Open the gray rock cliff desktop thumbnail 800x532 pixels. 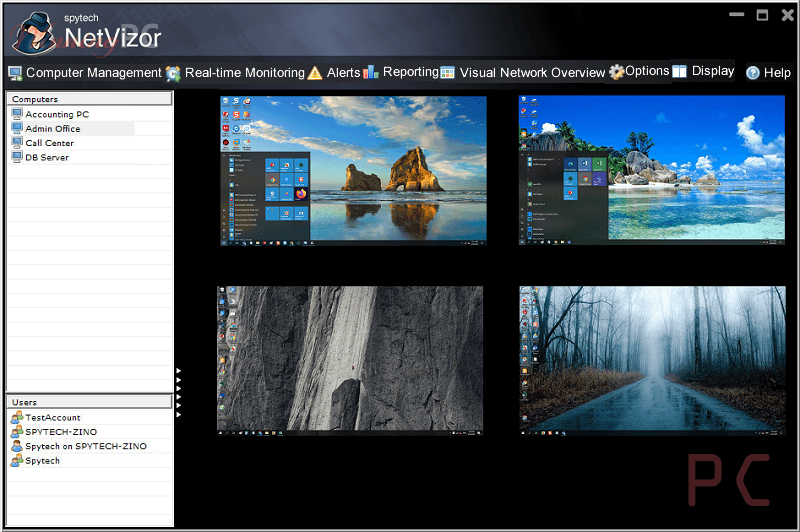(349, 361)
